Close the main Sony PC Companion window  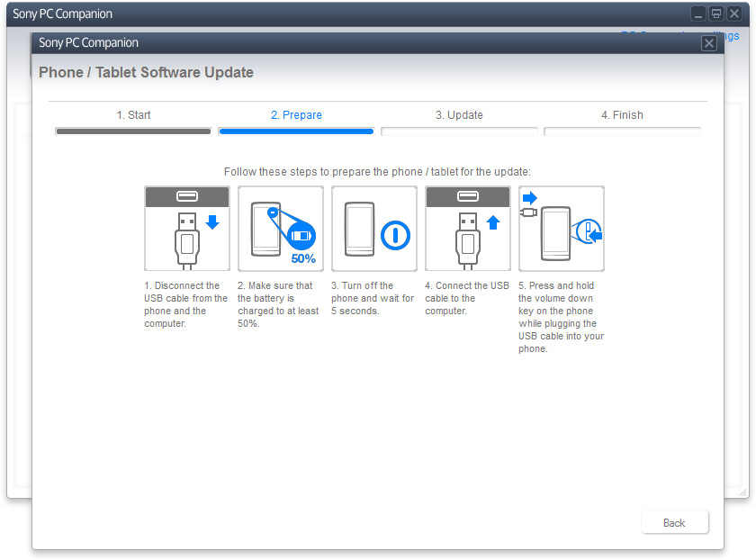[734, 14]
